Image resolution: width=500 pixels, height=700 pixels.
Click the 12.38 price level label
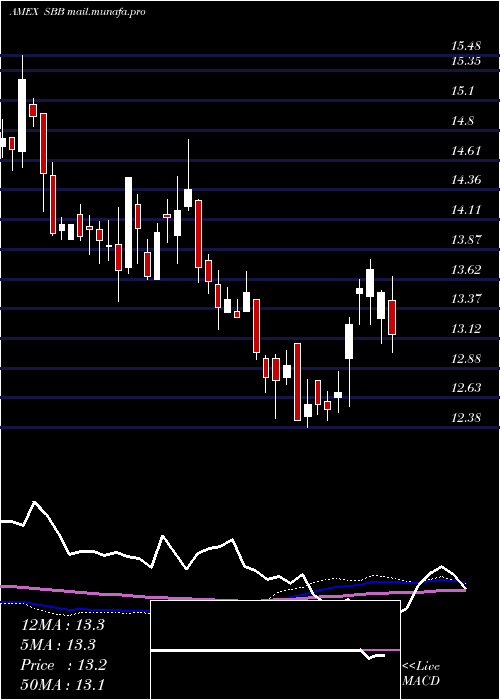465,418
